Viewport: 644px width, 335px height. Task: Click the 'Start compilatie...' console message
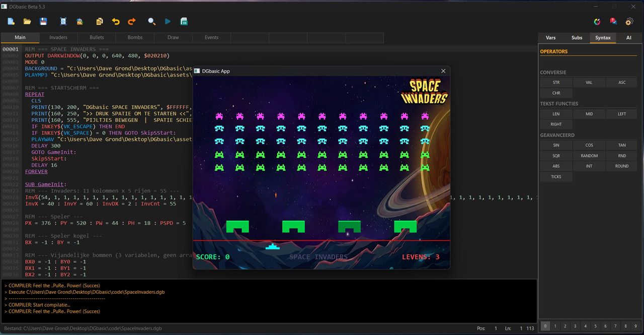(x=39, y=305)
